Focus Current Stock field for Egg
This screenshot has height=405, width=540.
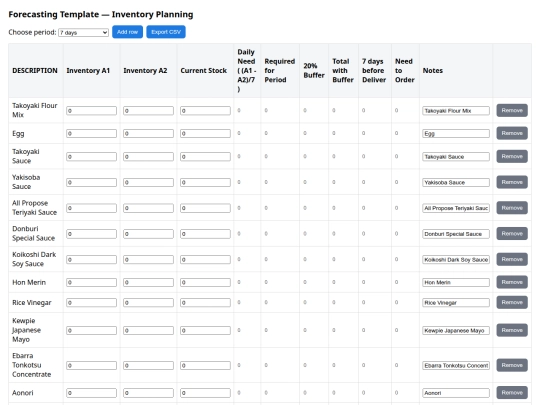(x=205, y=133)
